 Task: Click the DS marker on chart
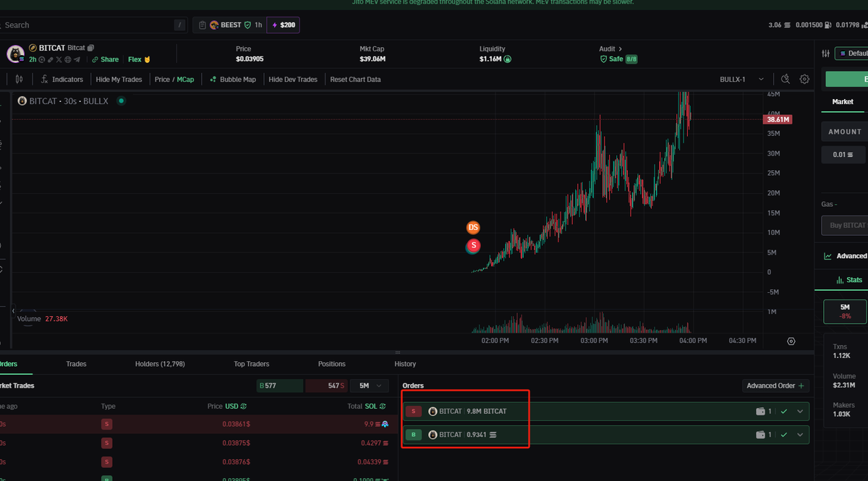[x=473, y=227]
